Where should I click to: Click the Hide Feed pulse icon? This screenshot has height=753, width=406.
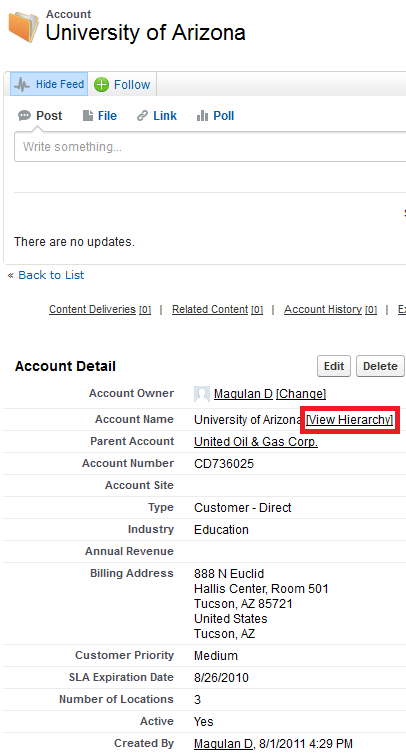22,85
